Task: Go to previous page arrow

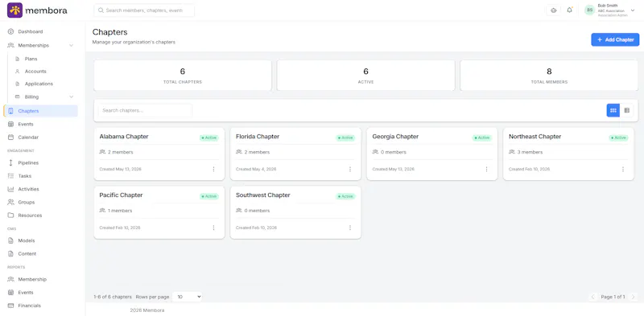Action: click(x=592, y=297)
